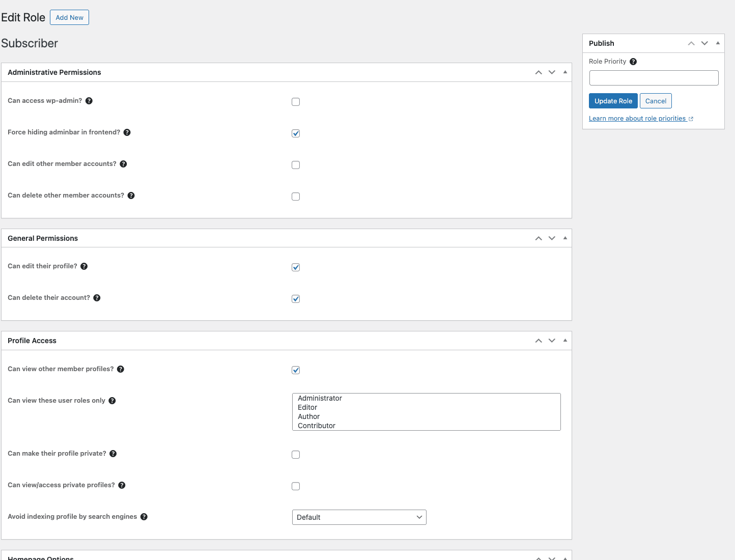735x560 pixels.
Task: Move Administrative Permissions panel up
Action: [x=539, y=72]
